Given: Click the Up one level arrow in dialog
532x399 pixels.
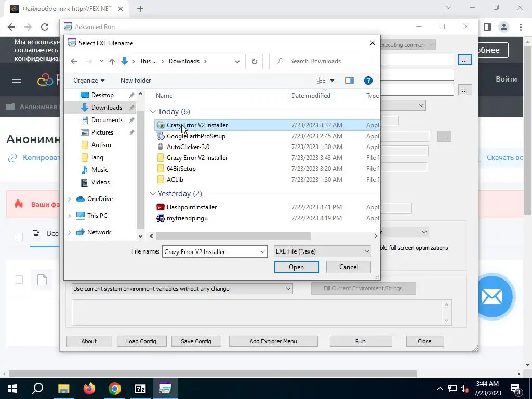Looking at the screenshot, I should pos(112,61).
